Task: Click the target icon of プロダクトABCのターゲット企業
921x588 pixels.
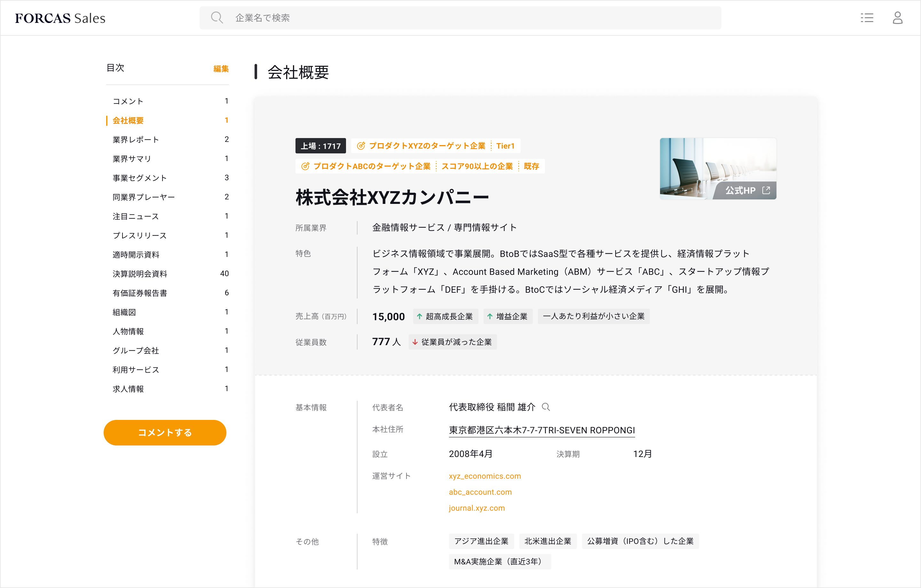Action: (305, 166)
